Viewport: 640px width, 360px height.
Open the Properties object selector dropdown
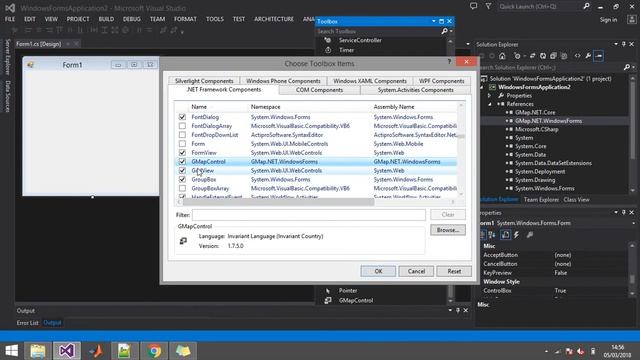pyautogui.click(x=633, y=223)
